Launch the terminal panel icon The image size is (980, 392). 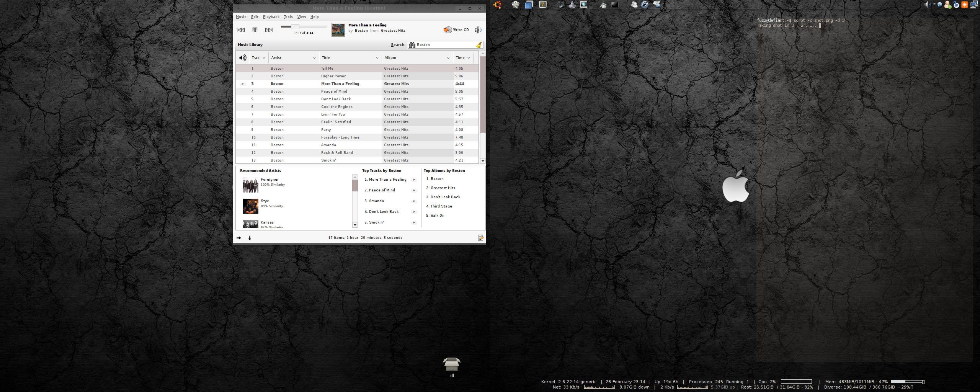(615, 5)
